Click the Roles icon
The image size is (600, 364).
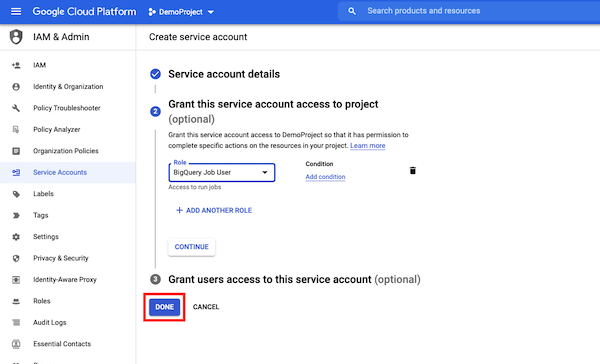tap(16, 301)
